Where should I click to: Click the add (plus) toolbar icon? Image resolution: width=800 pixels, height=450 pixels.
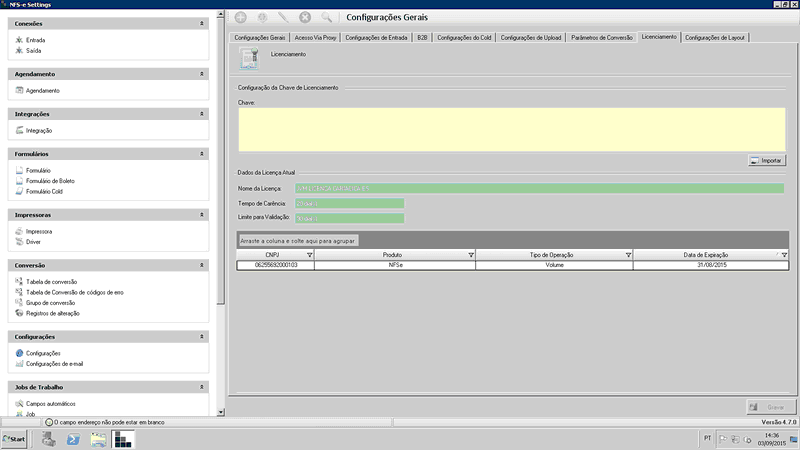[240, 17]
